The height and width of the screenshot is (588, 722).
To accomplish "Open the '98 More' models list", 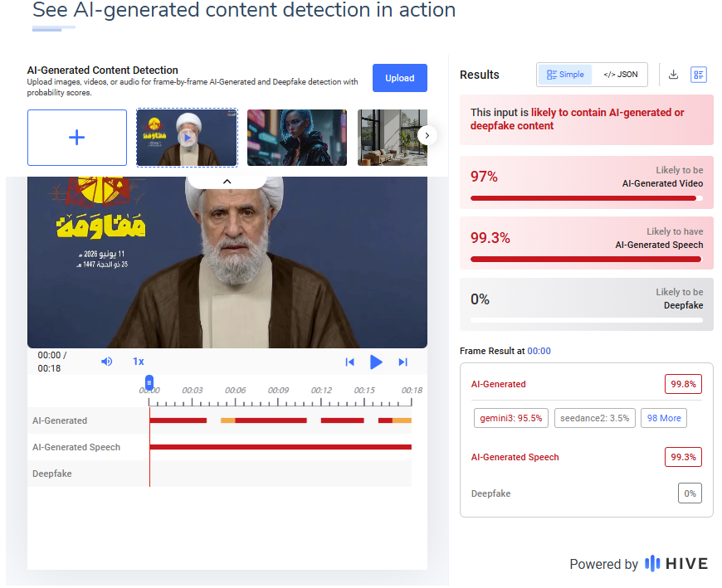I will coord(664,418).
